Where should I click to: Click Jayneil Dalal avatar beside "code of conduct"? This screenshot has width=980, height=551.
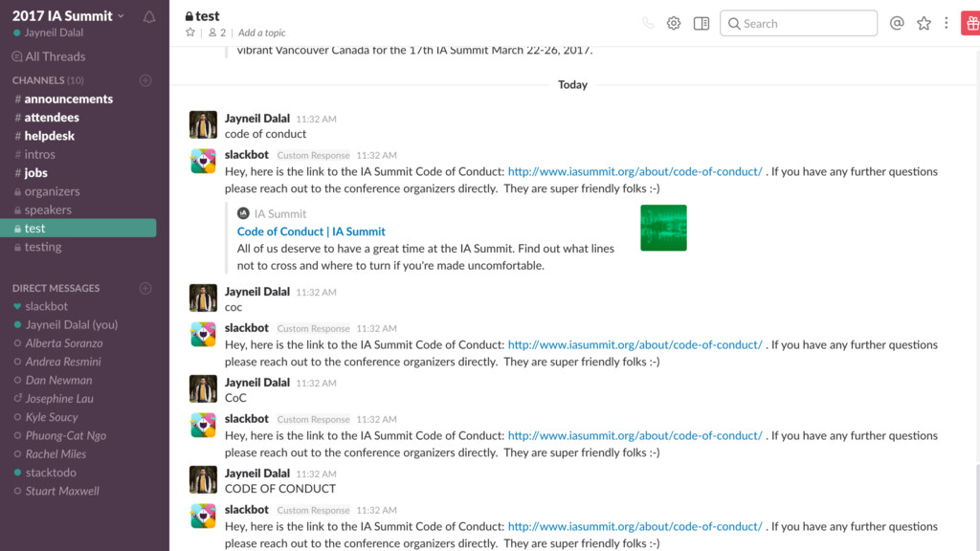coord(203,125)
